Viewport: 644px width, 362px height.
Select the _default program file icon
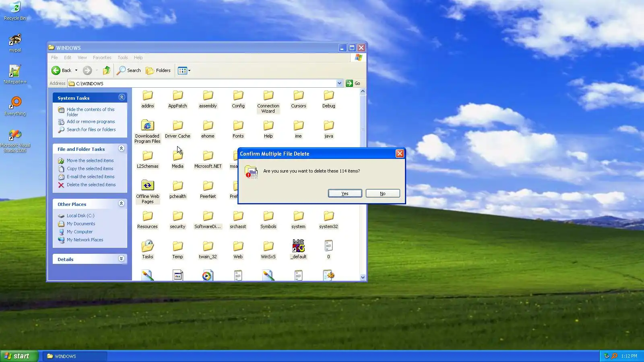299,250
